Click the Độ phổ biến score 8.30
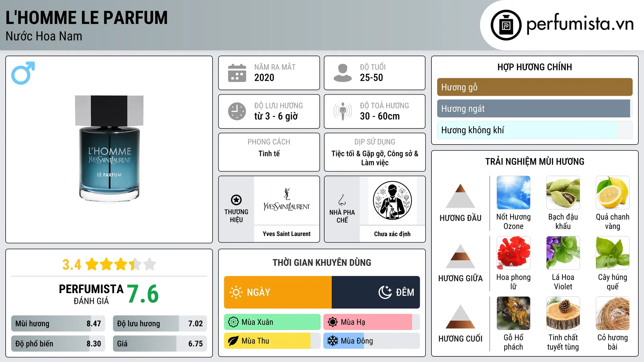 [94, 344]
